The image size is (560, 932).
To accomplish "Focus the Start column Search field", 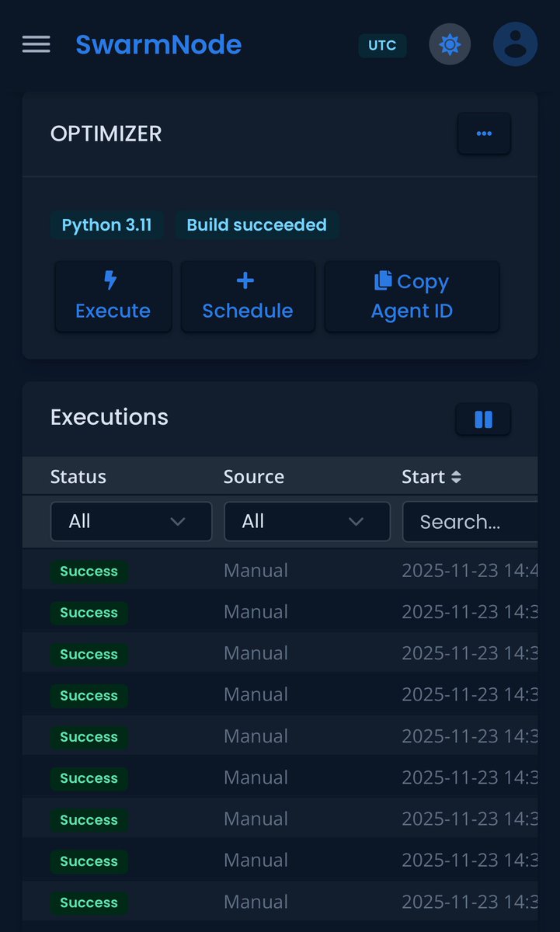I will click(470, 521).
